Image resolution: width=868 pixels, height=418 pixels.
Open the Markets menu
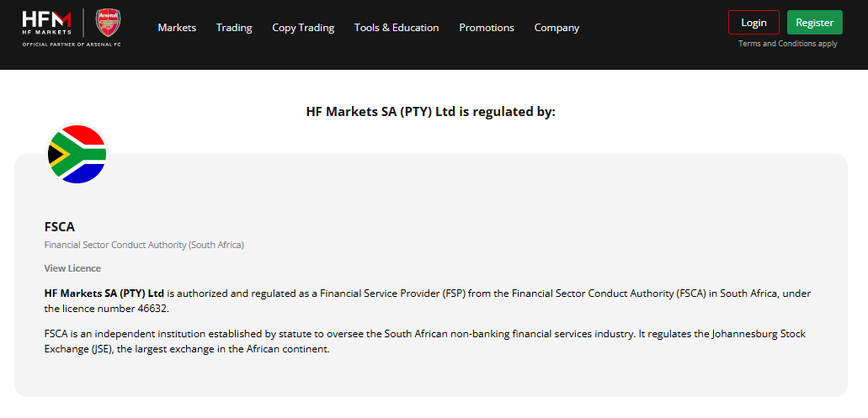177,28
